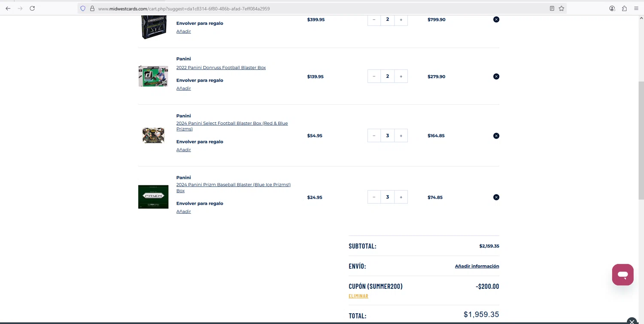Click the -$200.00 coupon discount value

pos(487,286)
